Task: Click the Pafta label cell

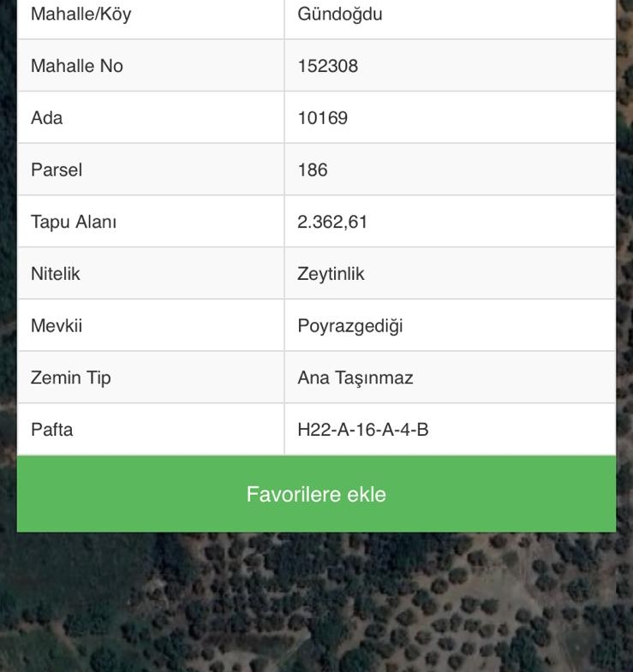Action: pos(52,430)
